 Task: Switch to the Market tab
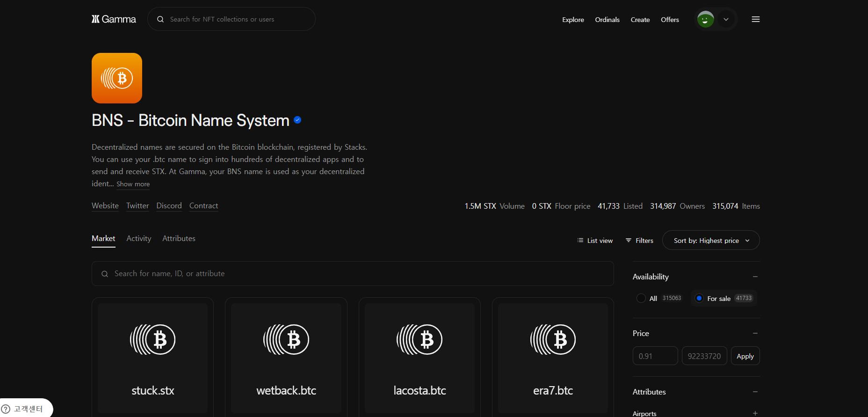[103, 239]
